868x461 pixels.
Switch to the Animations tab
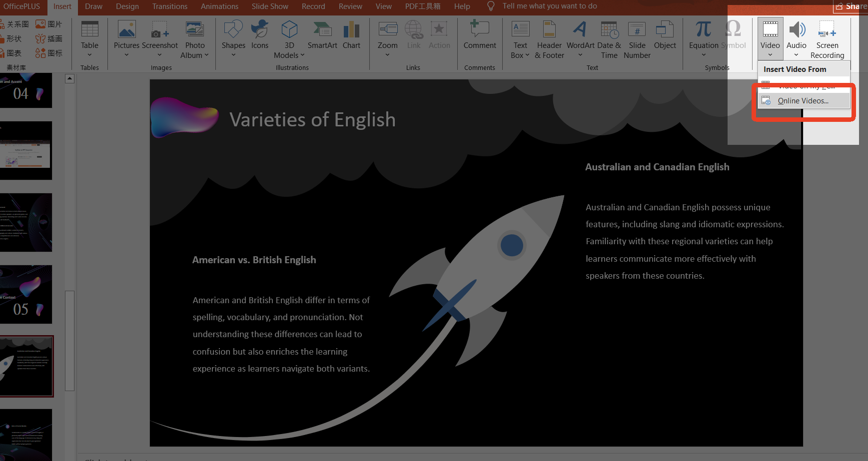click(x=219, y=6)
